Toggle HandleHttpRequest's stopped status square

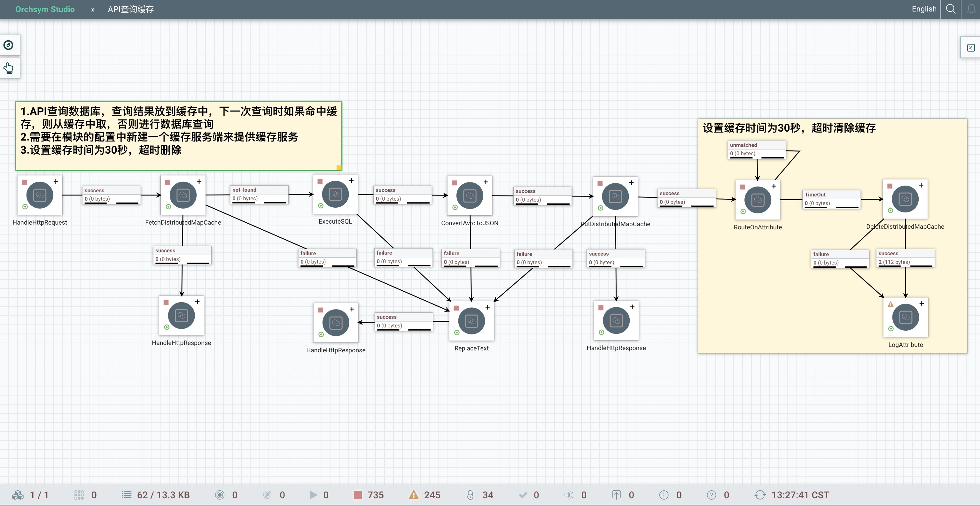pyautogui.click(x=24, y=182)
